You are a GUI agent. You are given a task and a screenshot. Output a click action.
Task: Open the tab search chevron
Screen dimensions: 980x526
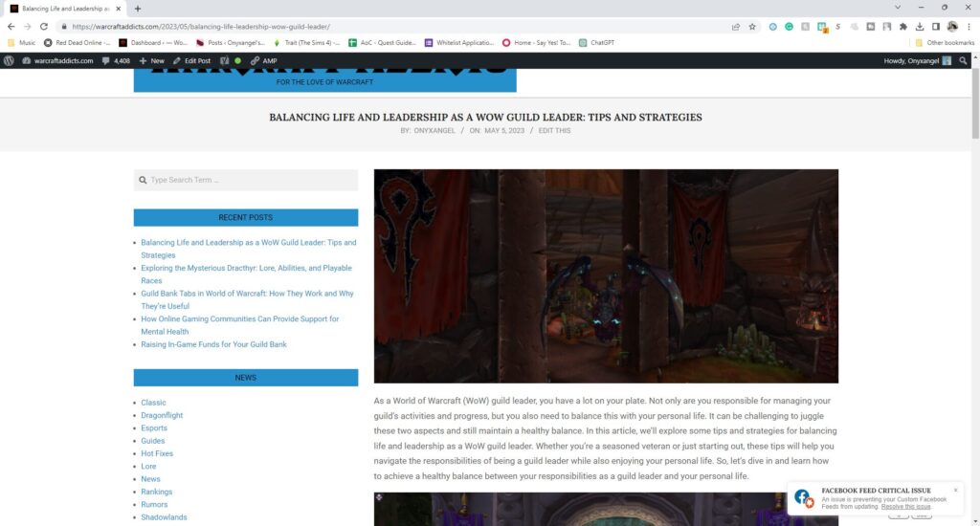pyautogui.click(x=898, y=8)
